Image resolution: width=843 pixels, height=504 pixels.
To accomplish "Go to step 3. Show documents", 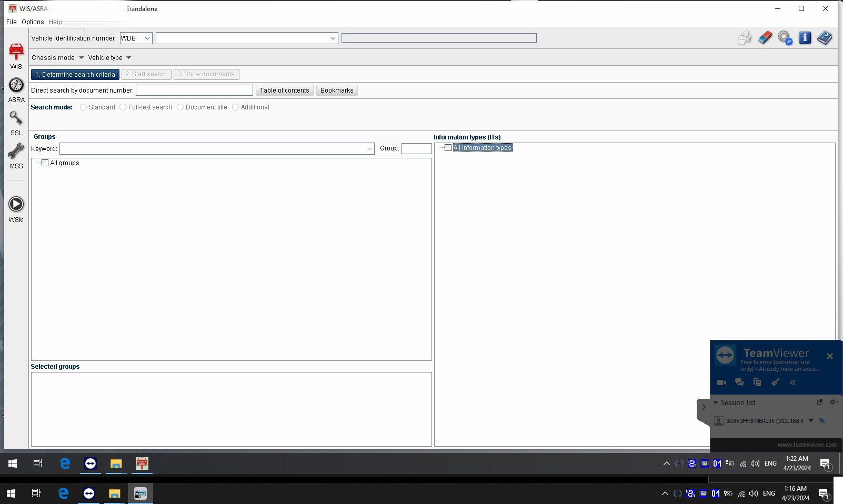I will click(206, 75).
